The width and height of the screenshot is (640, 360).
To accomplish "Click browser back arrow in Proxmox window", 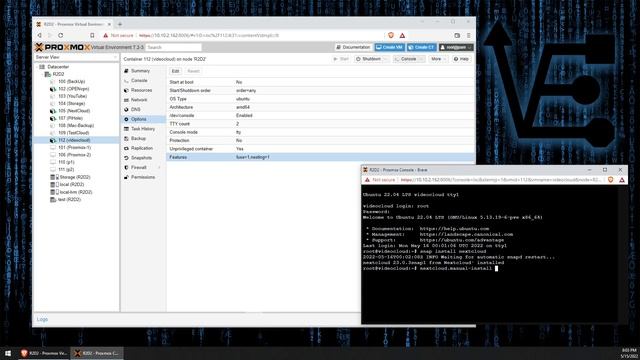I will tap(40, 36).
